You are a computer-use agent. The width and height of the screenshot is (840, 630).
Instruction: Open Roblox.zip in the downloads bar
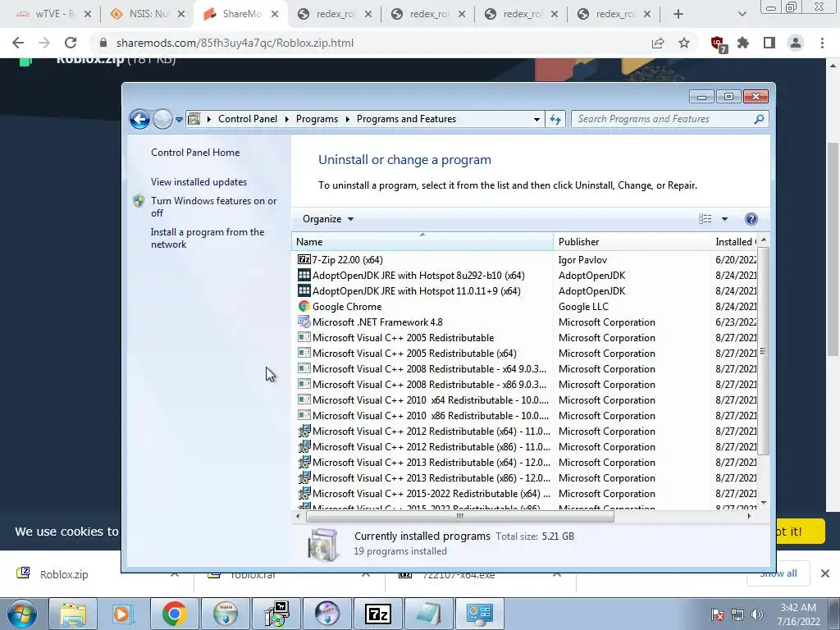[64, 574]
